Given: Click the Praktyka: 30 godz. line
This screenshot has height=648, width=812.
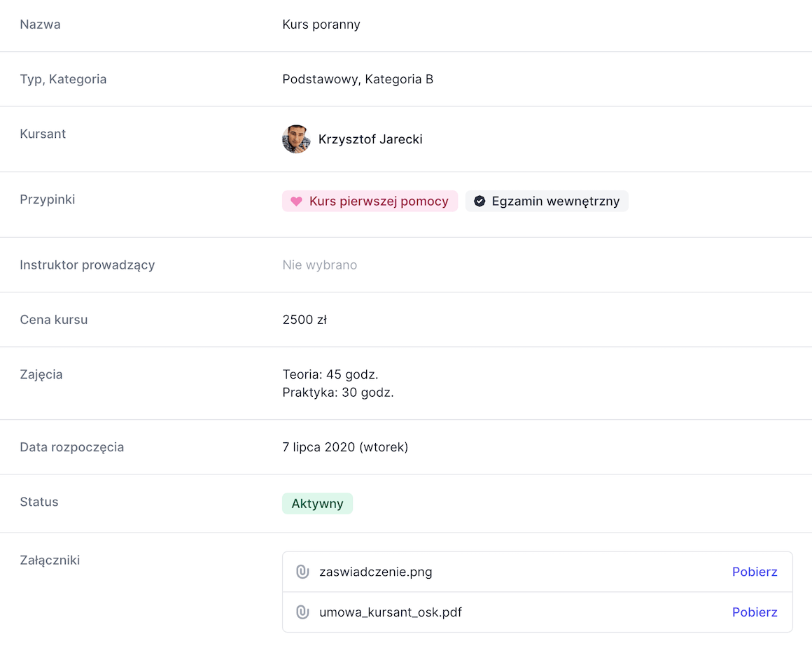Looking at the screenshot, I should click(x=338, y=393).
